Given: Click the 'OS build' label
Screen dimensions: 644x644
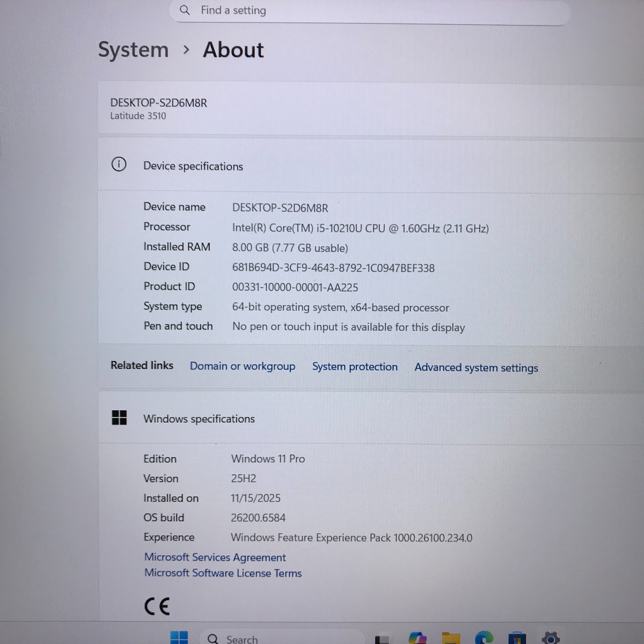Looking at the screenshot, I should click(164, 518).
